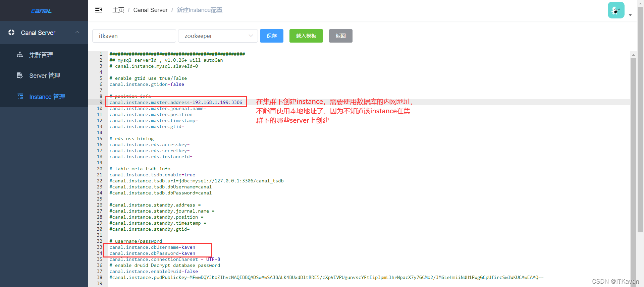
Task: Click line #canal.instance.standby.gtid=
Action: click(150, 229)
